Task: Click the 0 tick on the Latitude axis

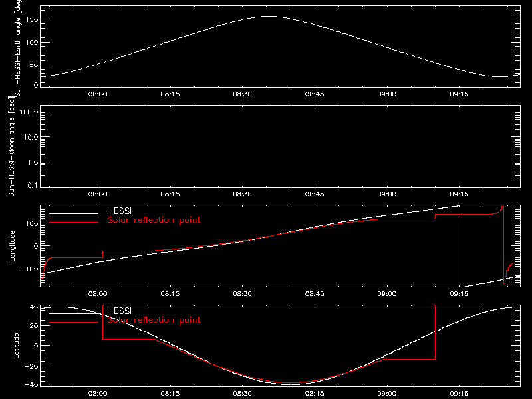Action: click(36, 346)
